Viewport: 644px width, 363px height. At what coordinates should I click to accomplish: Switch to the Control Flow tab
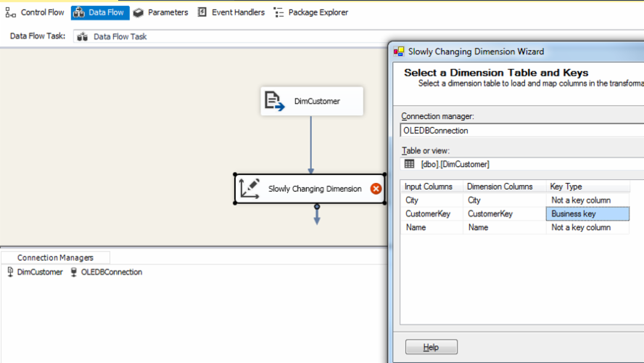[x=35, y=12]
